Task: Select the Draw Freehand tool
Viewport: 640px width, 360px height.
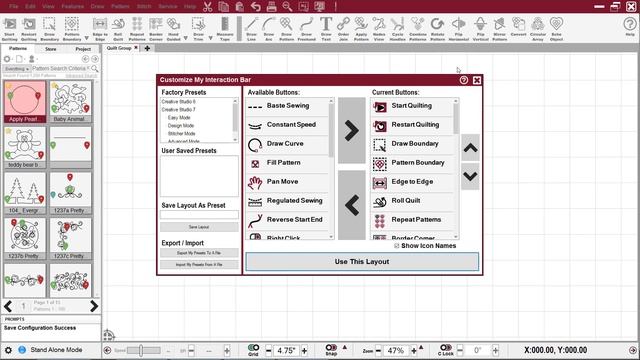Action: click(307, 29)
